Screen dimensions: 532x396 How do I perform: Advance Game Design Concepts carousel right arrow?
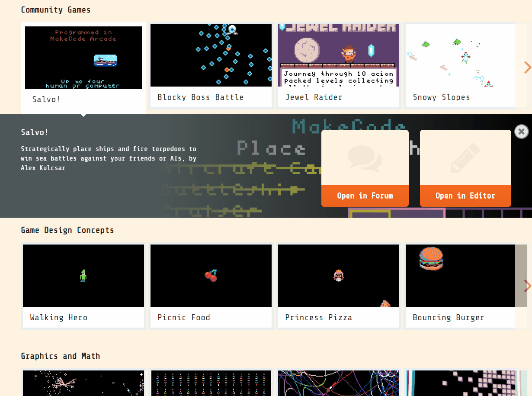[527, 286]
